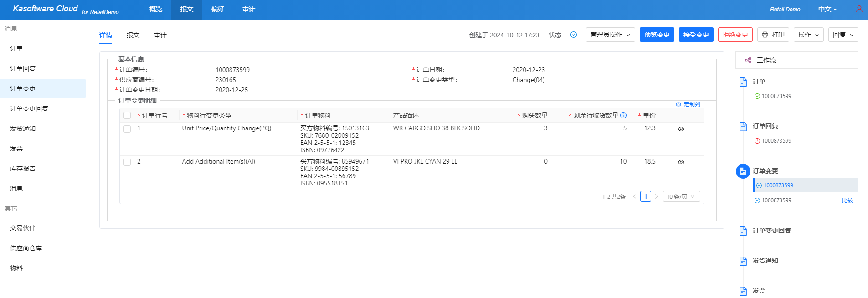
Task: Check the checkbox for order line 1
Action: tap(127, 129)
